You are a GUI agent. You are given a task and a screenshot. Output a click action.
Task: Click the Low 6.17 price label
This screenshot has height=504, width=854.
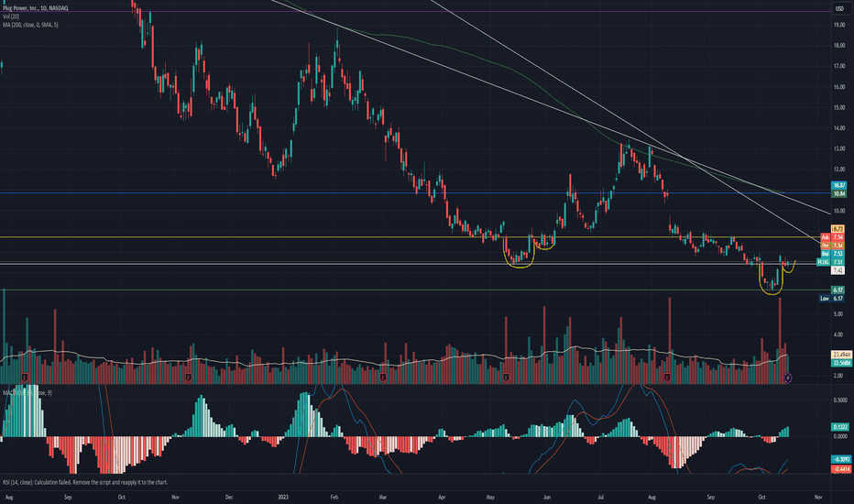point(832,299)
